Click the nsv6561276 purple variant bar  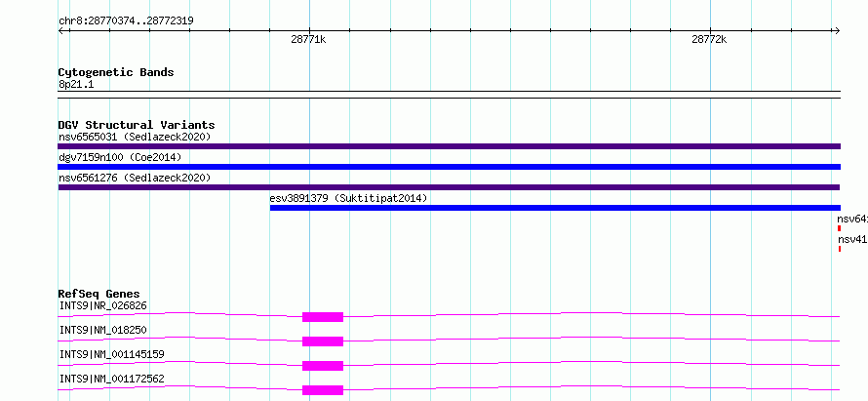(449, 187)
